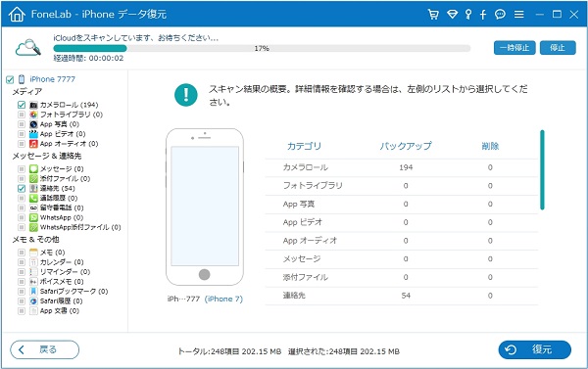Click the WhatsApp icon in sidebar
This screenshot has height=369, width=588.
click(x=33, y=217)
